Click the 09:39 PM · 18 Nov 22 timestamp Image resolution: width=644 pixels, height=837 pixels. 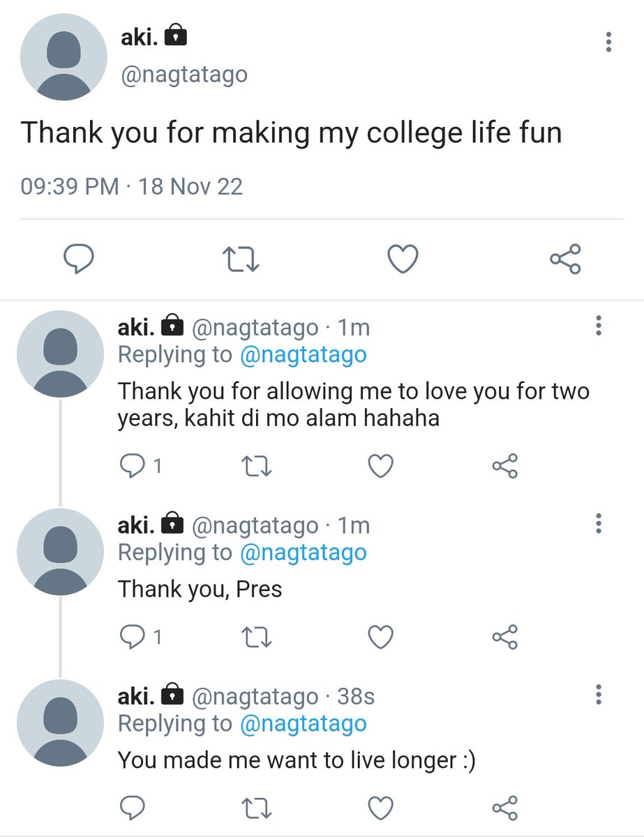pos(132,187)
